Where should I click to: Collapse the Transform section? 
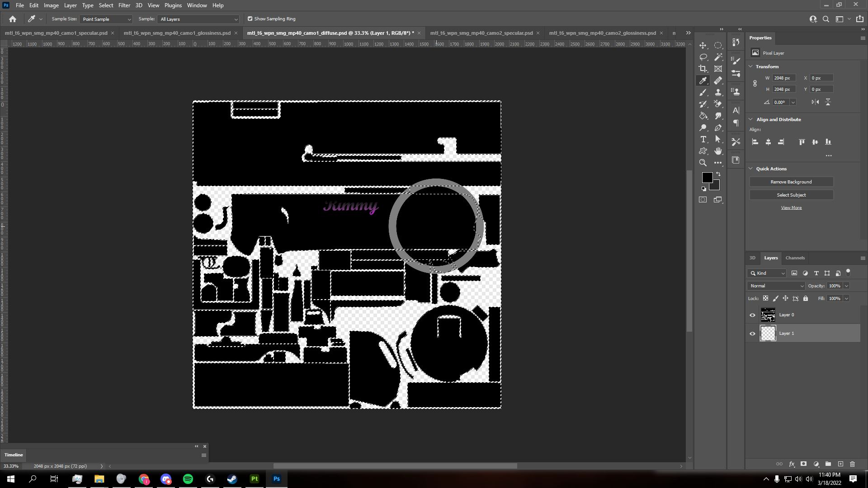coord(751,66)
